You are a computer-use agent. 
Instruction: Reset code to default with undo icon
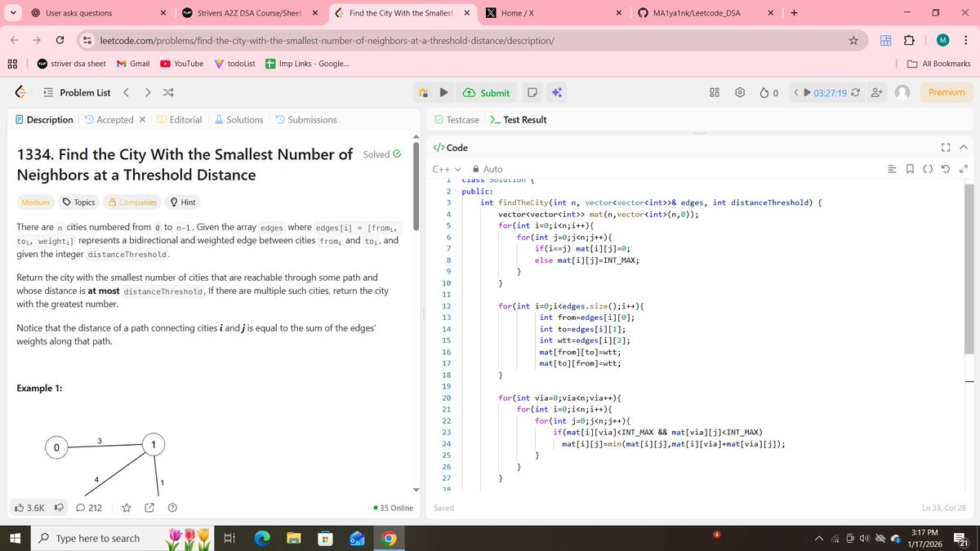(x=944, y=169)
